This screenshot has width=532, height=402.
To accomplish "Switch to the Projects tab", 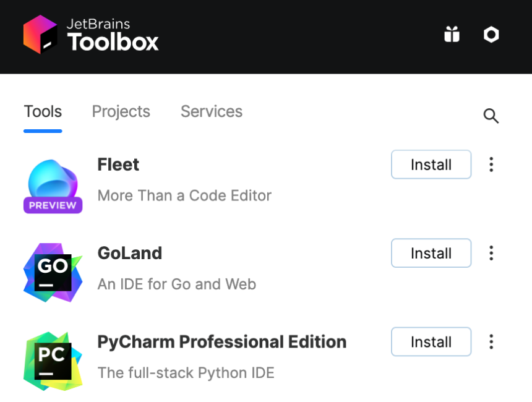I will (x=121, y=111).
